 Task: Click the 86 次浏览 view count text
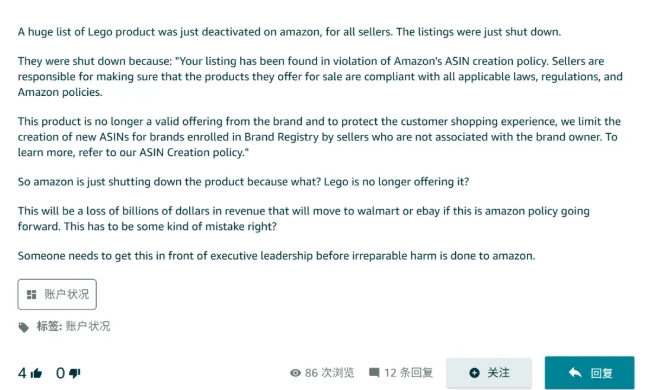coord(329,373)
